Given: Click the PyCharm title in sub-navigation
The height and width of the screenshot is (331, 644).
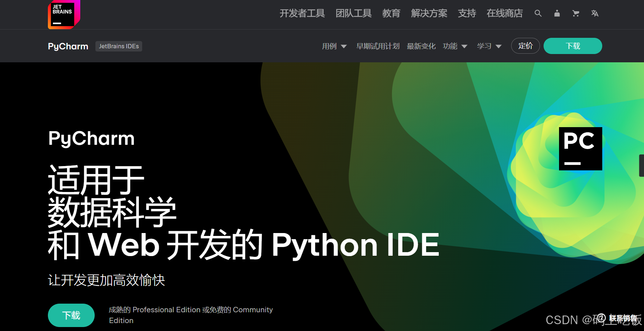Looking at the screenshot, I should pos(68,46).
